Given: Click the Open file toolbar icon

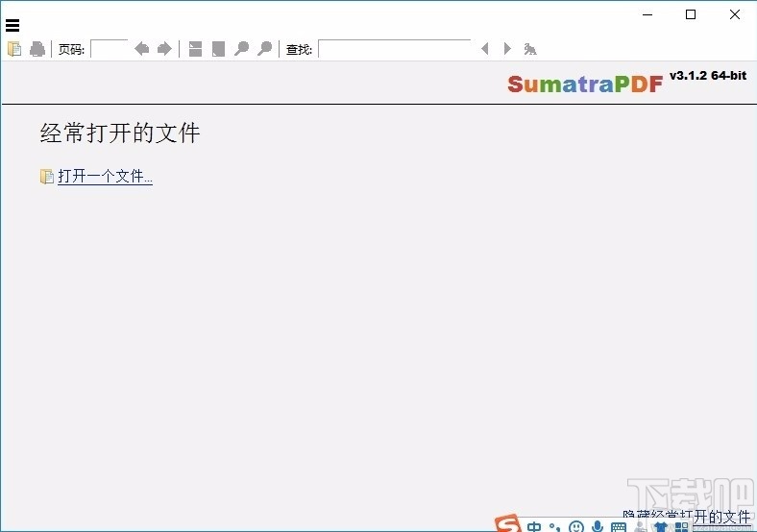Looking at the screenshot, I should (x=14, y=49).
